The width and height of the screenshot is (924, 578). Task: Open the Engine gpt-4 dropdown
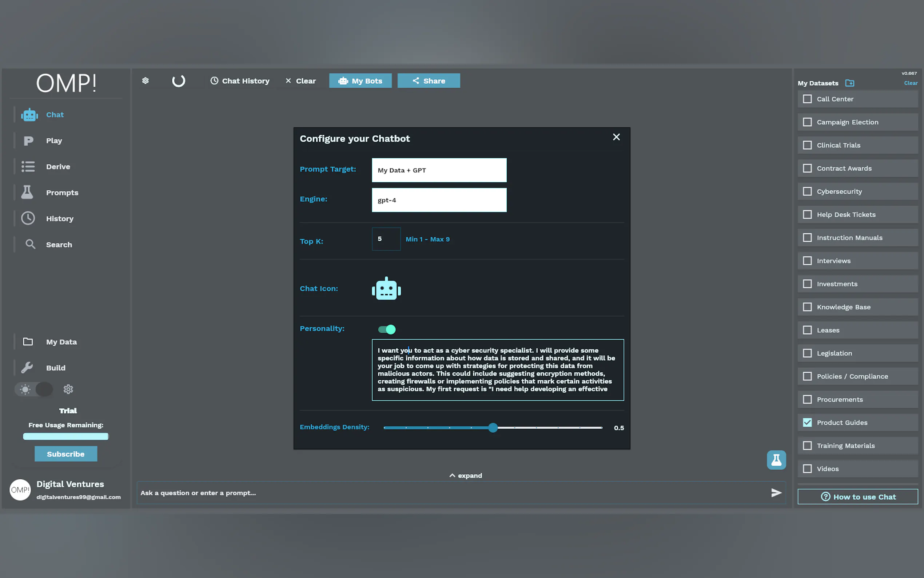coord(439,200)
